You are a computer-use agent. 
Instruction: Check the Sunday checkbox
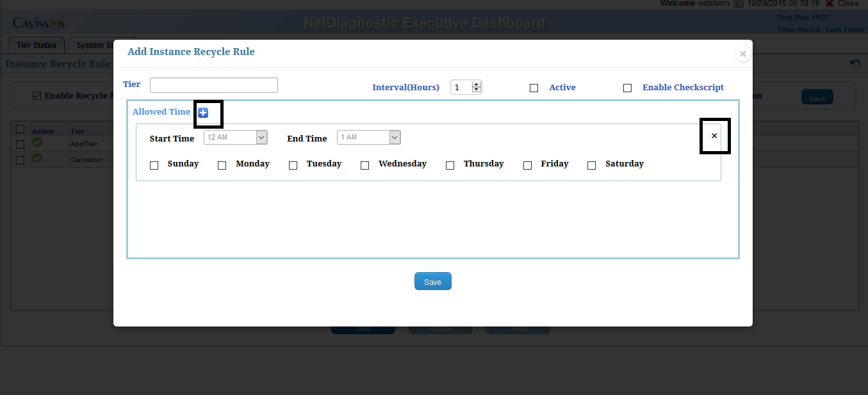(x=154, y=166)
